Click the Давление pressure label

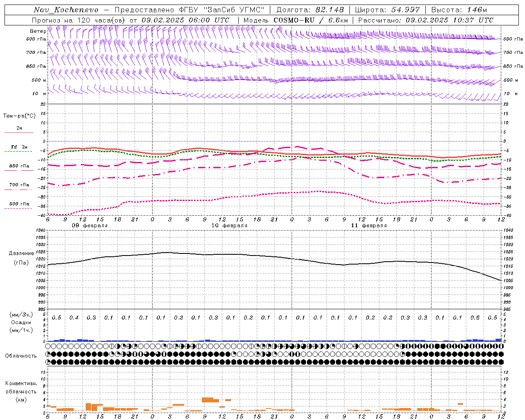click(22, 253)
